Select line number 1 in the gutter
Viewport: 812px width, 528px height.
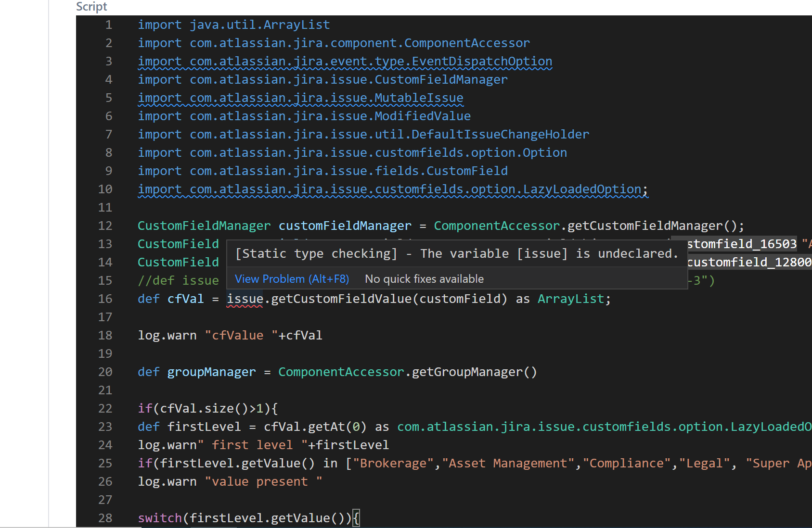pos(109,24)
